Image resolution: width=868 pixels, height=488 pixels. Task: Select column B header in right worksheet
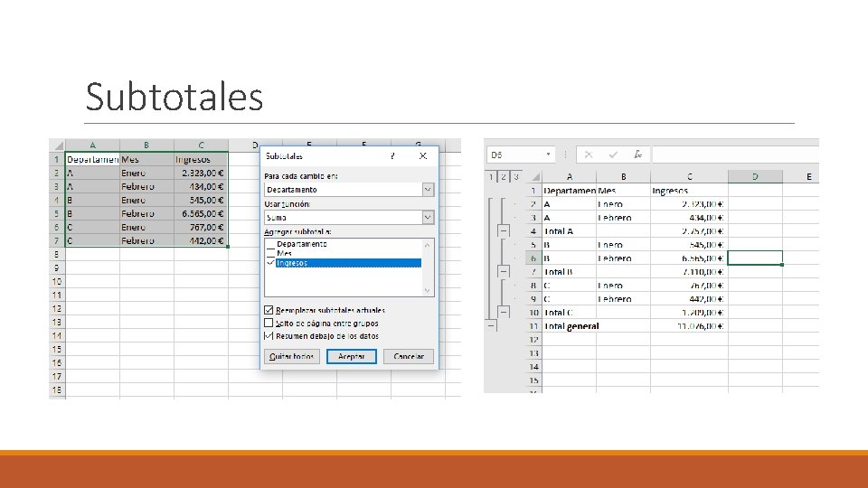623,177
